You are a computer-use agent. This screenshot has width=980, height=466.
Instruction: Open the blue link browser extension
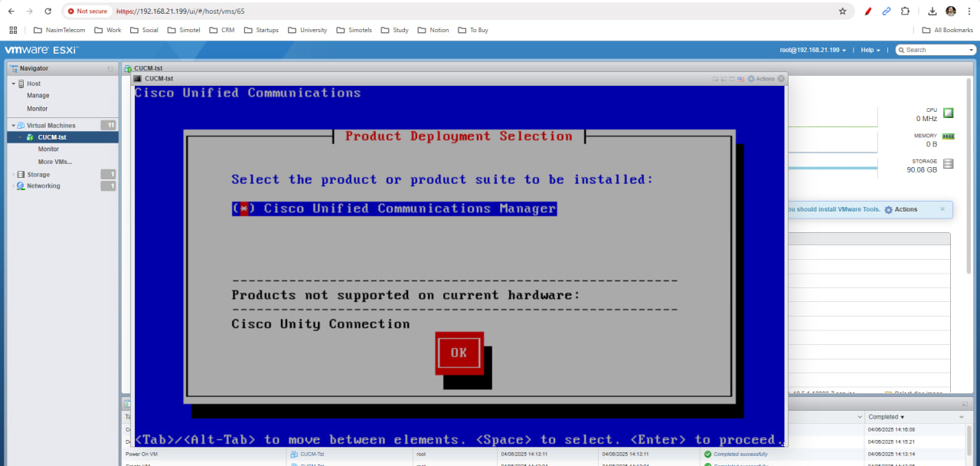point(887,11)
